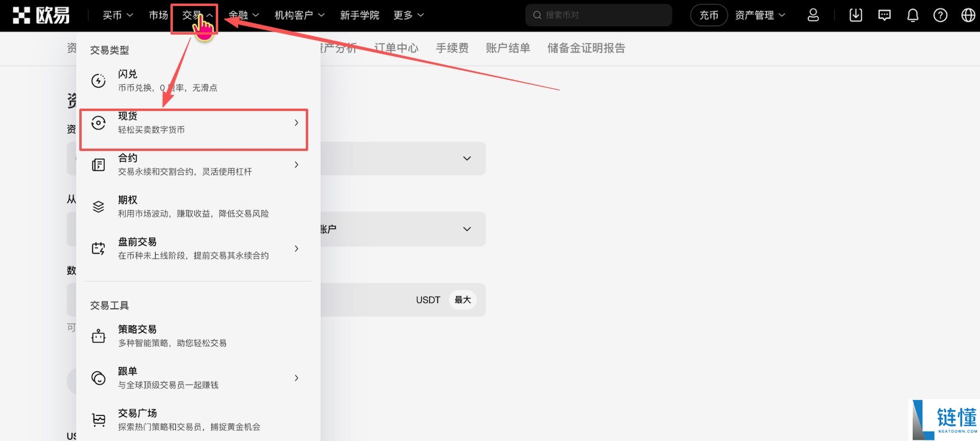This screenshot has width=980, height=441.
Task: Open the language globe icon
Action: click(x=968, y=15)
